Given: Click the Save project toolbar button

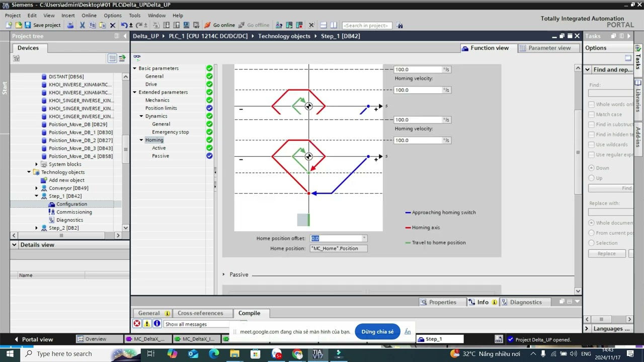Looking at the screenshot, I should coord(42,25).
